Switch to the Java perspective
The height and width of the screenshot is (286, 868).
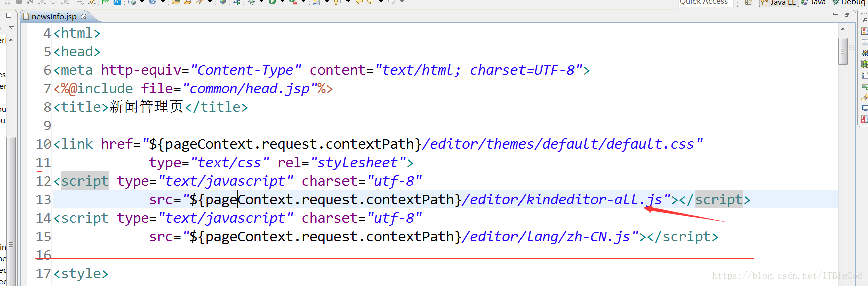pyautogui.click(x=813, y=3)
